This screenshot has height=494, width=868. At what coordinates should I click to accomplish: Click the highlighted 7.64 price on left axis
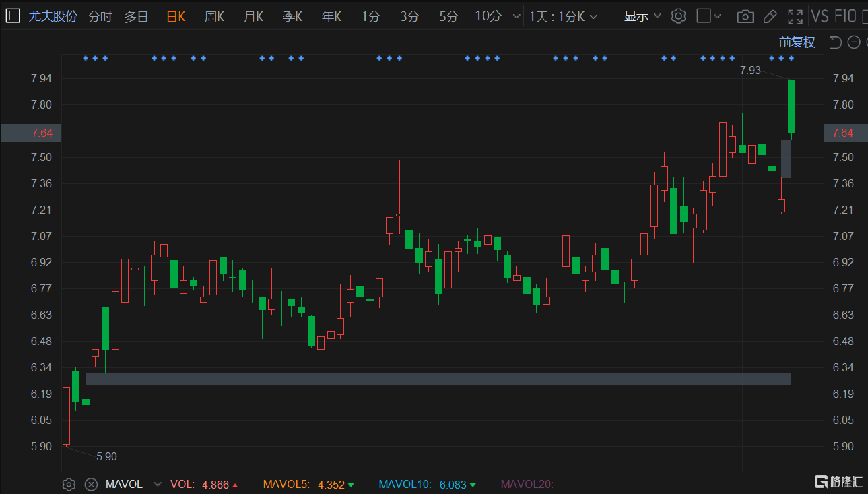tap(42, 133)
